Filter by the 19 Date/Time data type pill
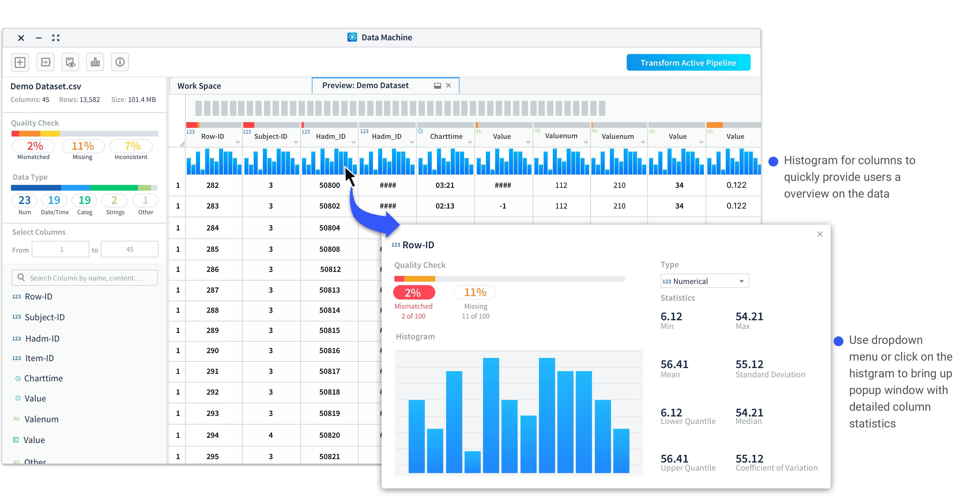Viewport: 980px width, 504px height. pos(54,200)
